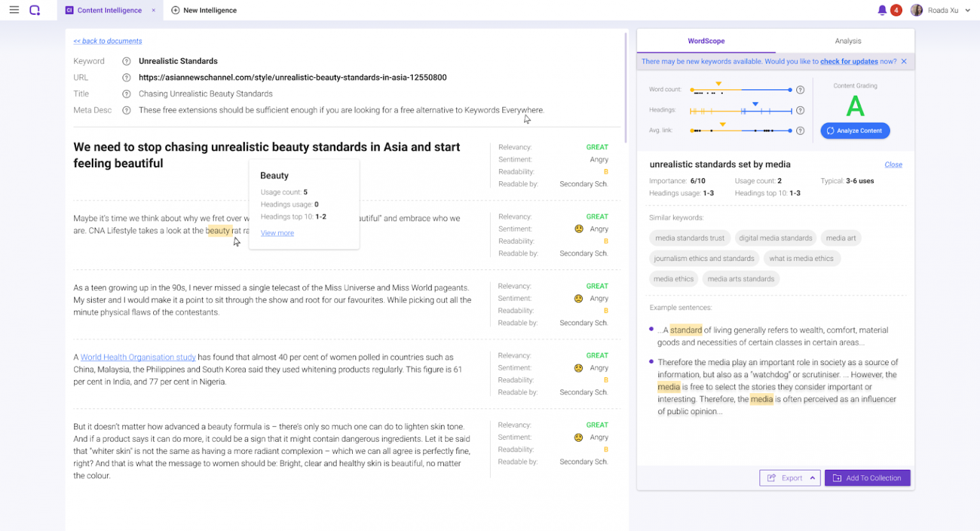
Task: Open Export options arrow
Action: (x=812, y=478)
